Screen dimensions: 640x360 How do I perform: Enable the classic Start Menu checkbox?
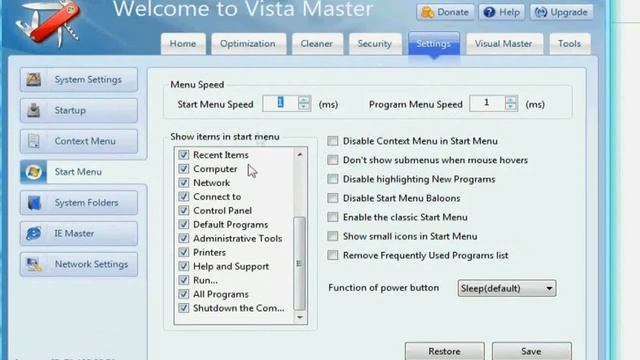[333, 217]
